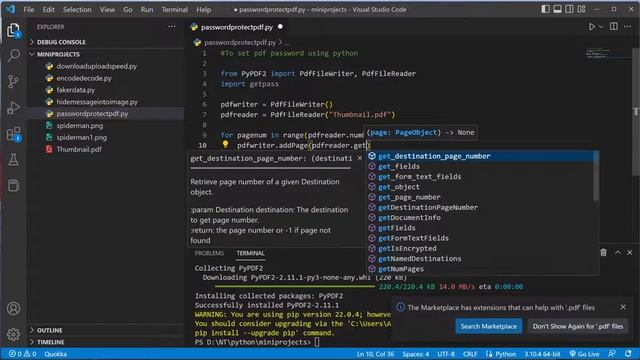
Task: Select getNumPages suggestion
Action: point(480,269)
